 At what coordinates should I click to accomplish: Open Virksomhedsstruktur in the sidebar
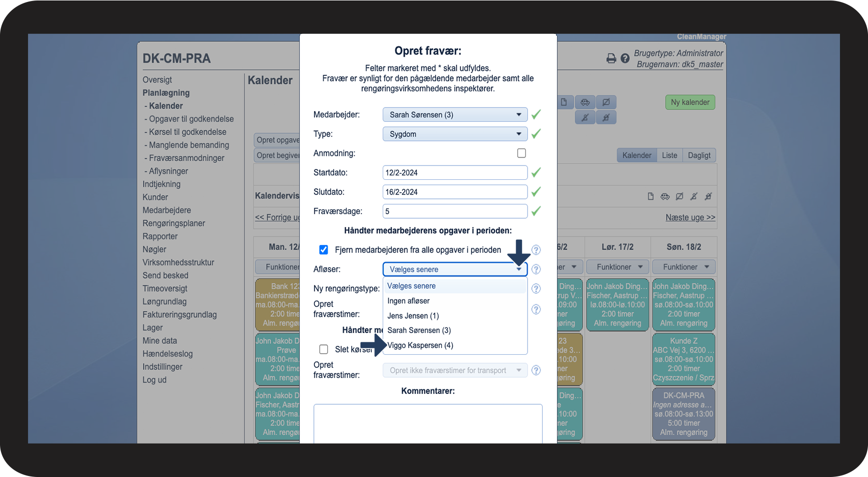pyautogui.click(x=178, y=262)
